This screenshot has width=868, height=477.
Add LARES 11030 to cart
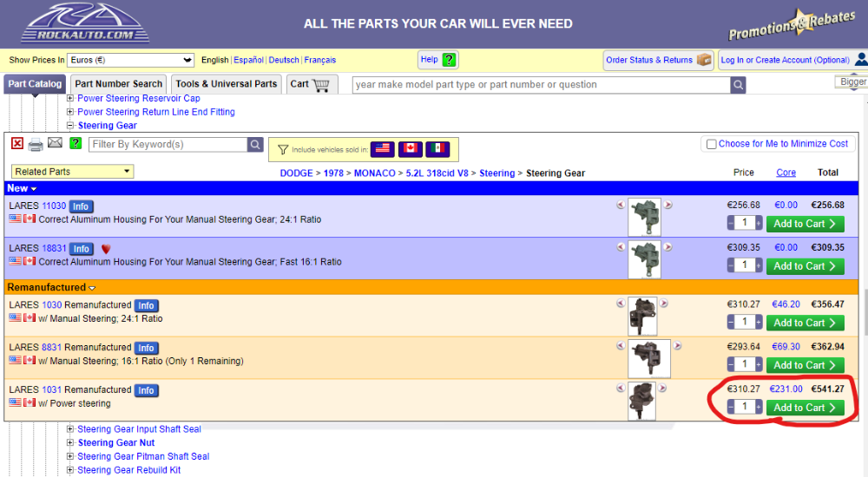(805, 224)
